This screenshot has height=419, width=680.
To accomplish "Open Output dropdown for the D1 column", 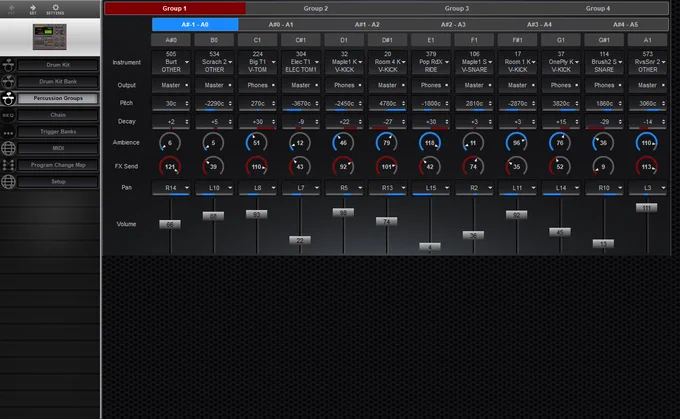I will [x=344, y=85].
